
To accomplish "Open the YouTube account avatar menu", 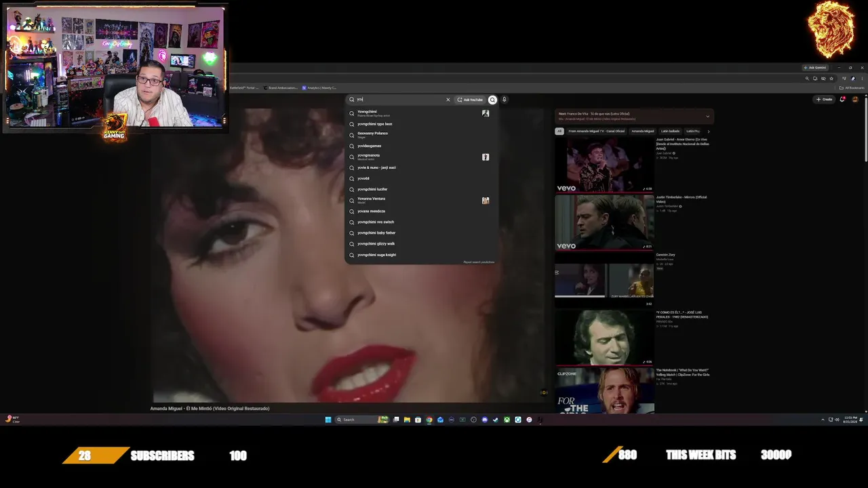I will [855, 100].
